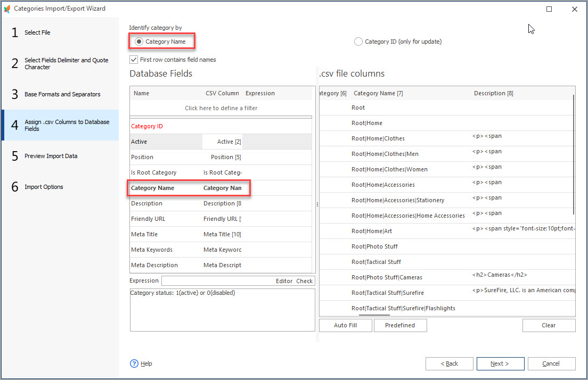The height and width of the screenshot is (380, 588).
Task: Click the Position [5] CSV column cell
Action: [222, 157]
